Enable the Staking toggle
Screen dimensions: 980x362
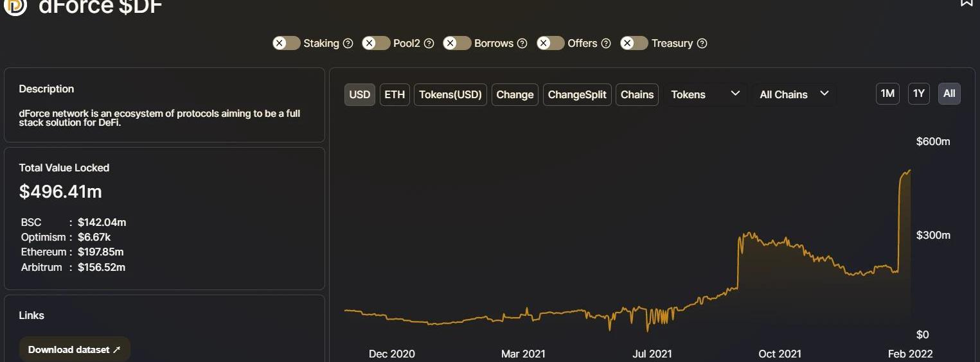click(x=287, y=43)
